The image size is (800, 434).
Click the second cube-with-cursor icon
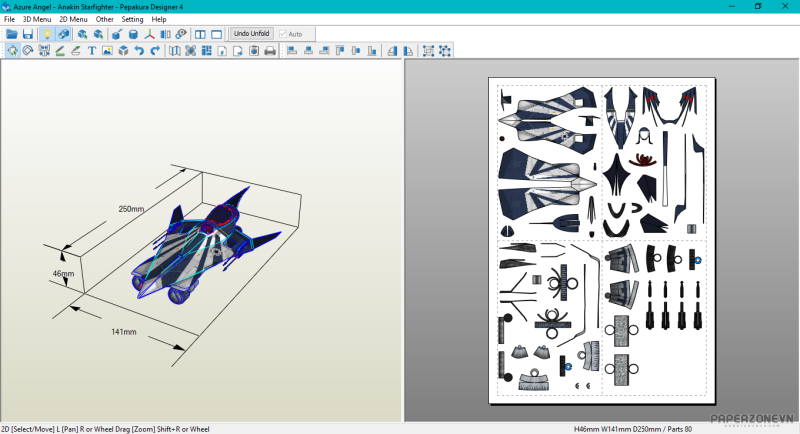[98, 34]
